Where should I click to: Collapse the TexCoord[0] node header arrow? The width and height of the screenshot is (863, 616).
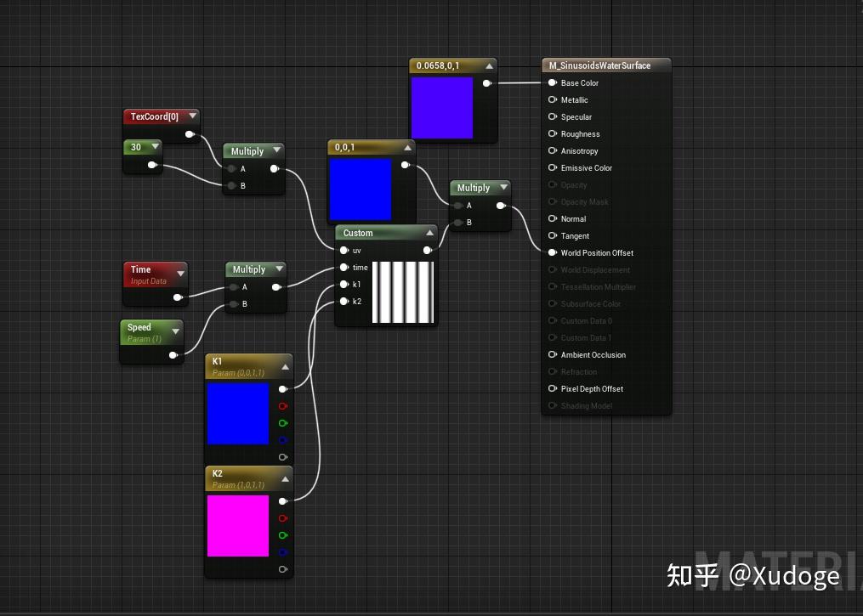pyautogui.click(x=192, y=116)
